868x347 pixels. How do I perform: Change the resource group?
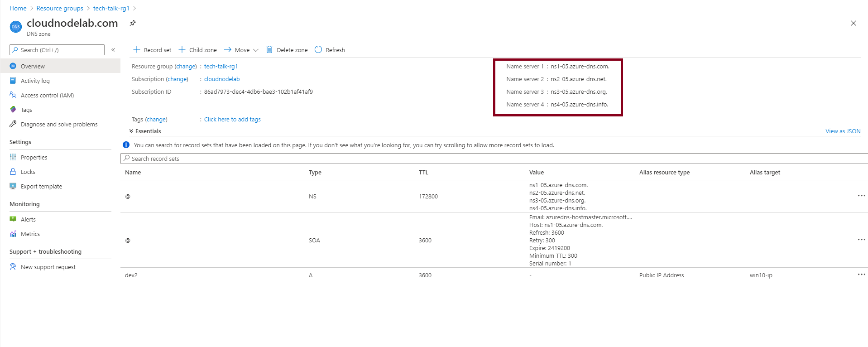click(x=186, y=66)
